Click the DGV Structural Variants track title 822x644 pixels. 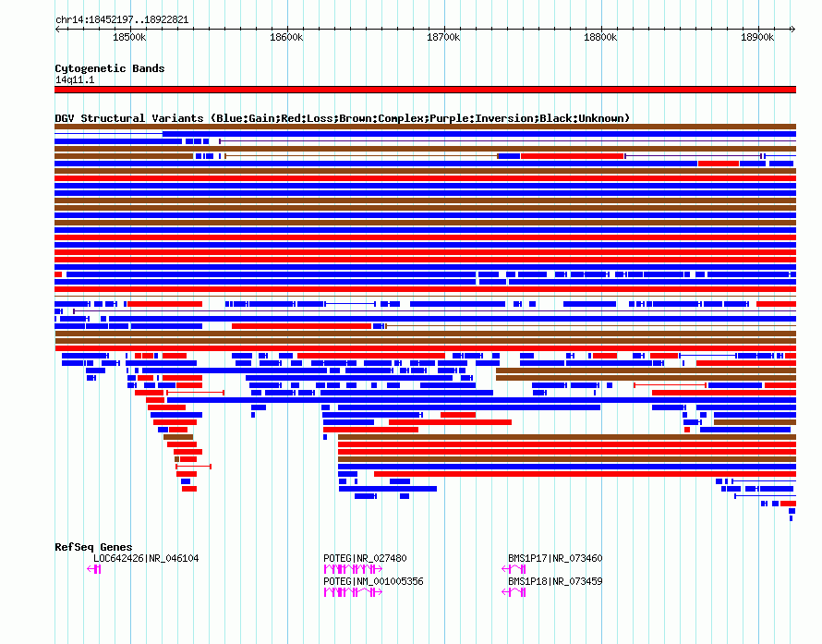coord(342,118)
